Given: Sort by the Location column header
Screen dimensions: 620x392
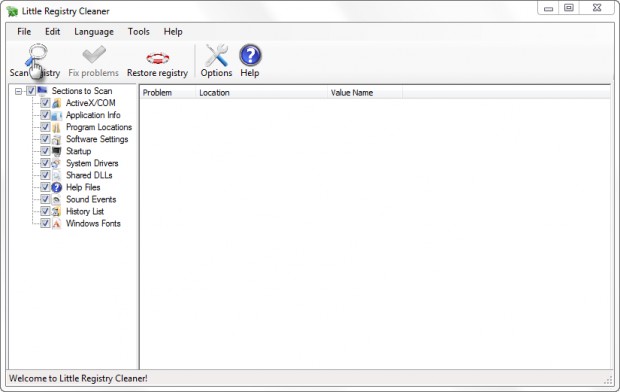Looking at the screenshot, I should point(261,93).
